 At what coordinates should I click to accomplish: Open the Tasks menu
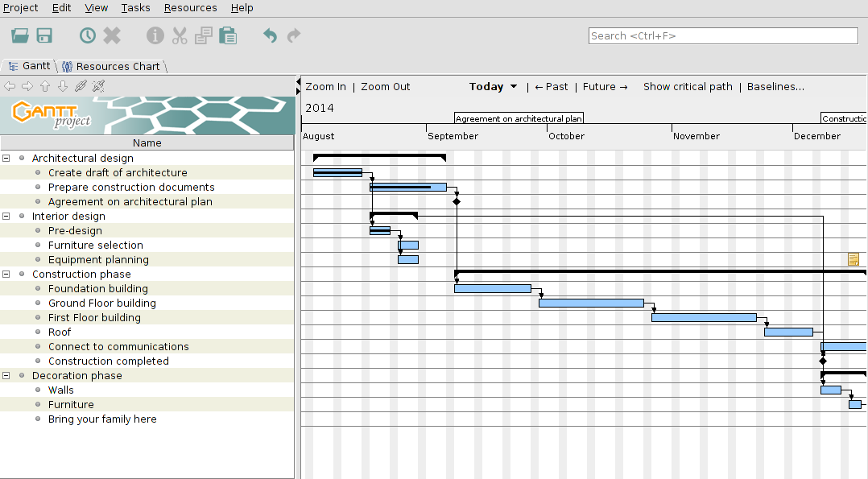[x=135, y=8]
